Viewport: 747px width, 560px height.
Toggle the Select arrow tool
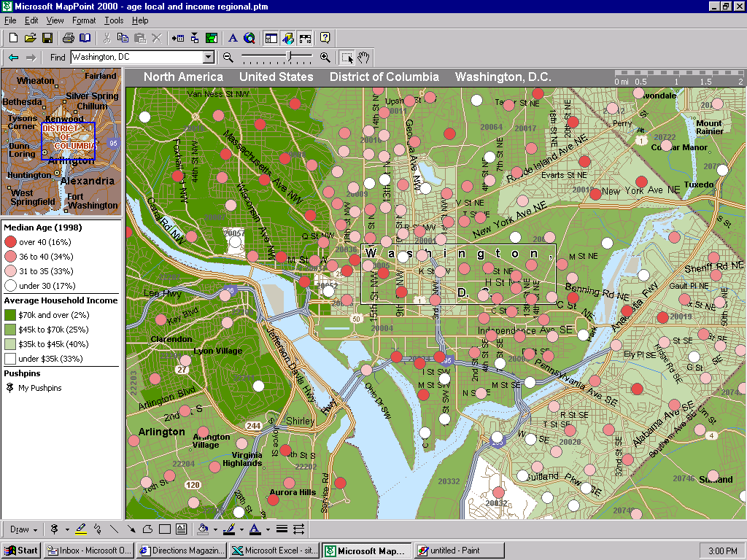coord(347,57)
